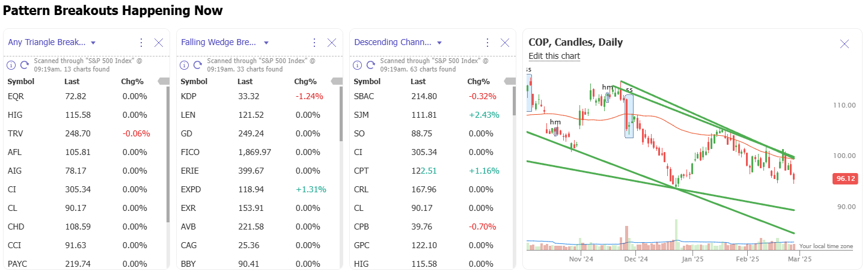Close the Falling Wedge Breakout panel

[331, 43]
